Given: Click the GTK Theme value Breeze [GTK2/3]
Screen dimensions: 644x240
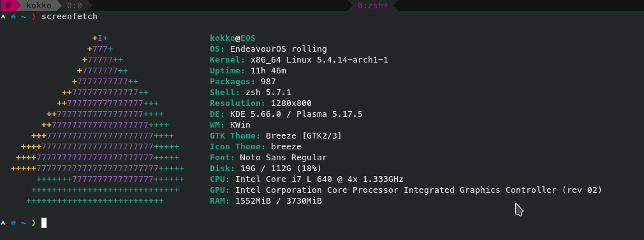Looking at the screenshot, I should [x=304, y=135].
